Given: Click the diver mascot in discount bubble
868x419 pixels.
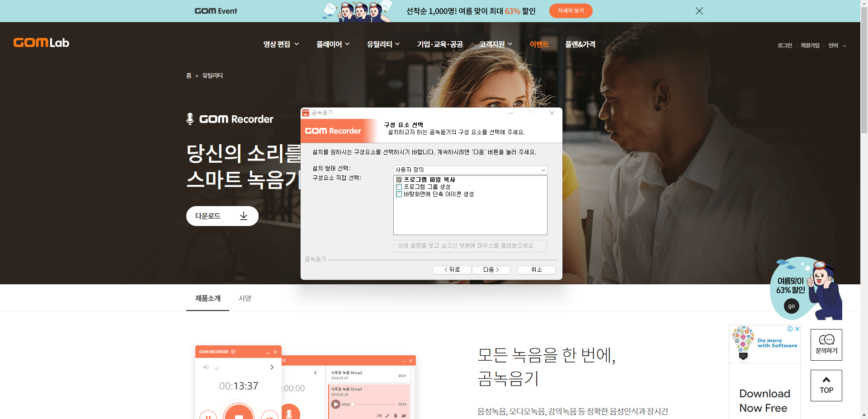Looking at the screenshot, I should 825,289.
